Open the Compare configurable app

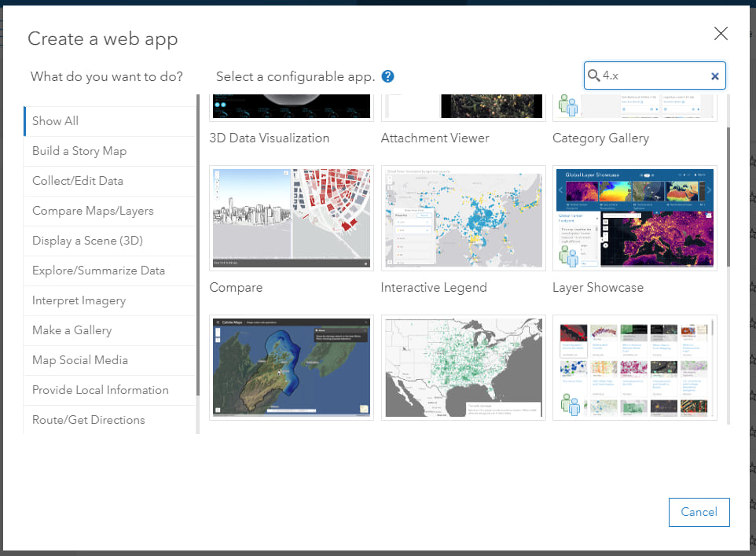[291, 218]
